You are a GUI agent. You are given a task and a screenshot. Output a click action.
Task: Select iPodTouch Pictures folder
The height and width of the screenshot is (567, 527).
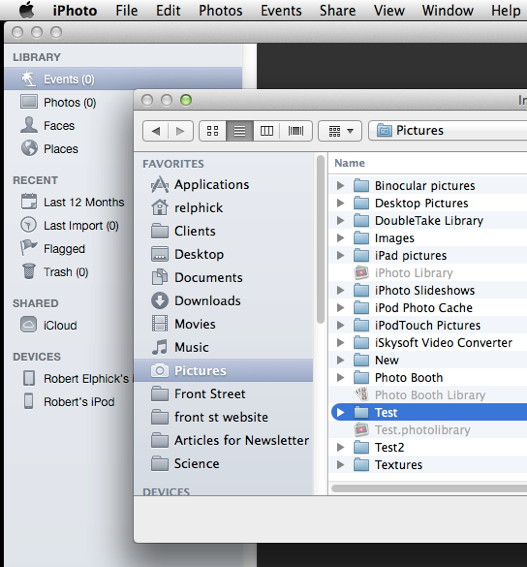pos(428,325)
